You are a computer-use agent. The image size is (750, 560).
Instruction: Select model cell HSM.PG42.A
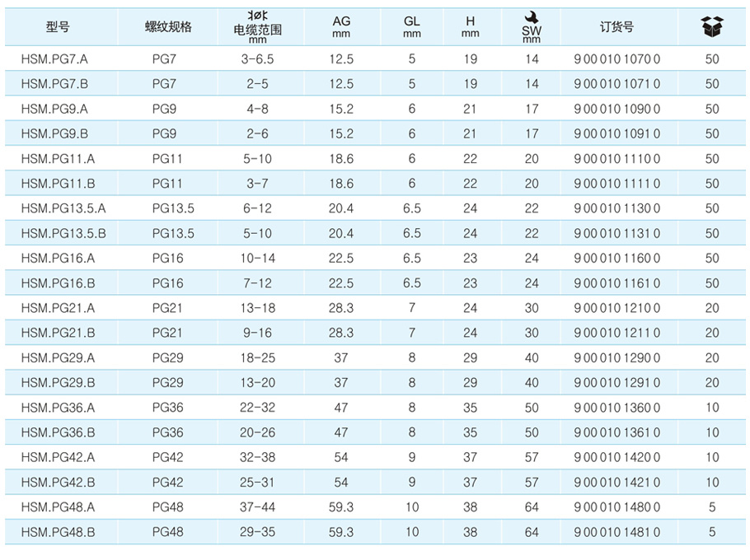(x=58, y=457)
